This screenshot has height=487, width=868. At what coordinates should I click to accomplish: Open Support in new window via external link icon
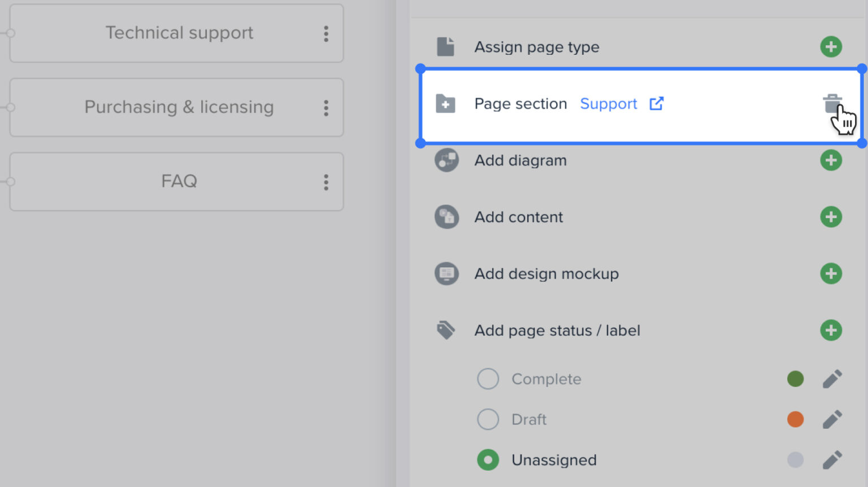point(656,103)
